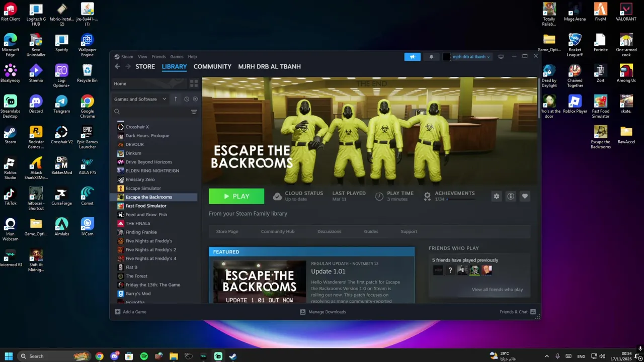Open Windows Start menu

pos(9,356)
